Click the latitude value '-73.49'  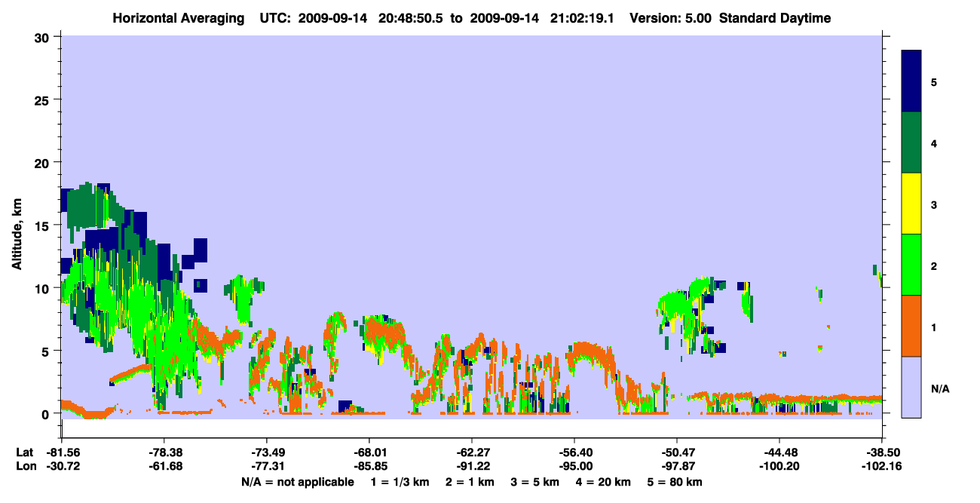pyautogui.click(x=266, y=452)
